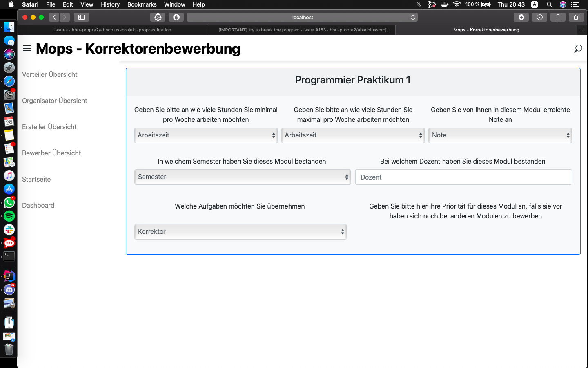Open Siri from the dock
This screenshot has height=368, width=588.
click(x=9, y=54)
